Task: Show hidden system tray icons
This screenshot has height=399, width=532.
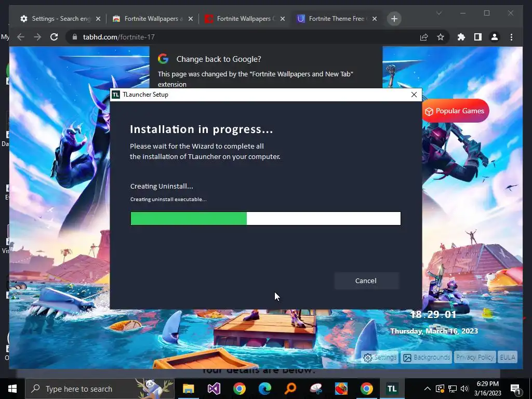Action: tap(428, 389)
